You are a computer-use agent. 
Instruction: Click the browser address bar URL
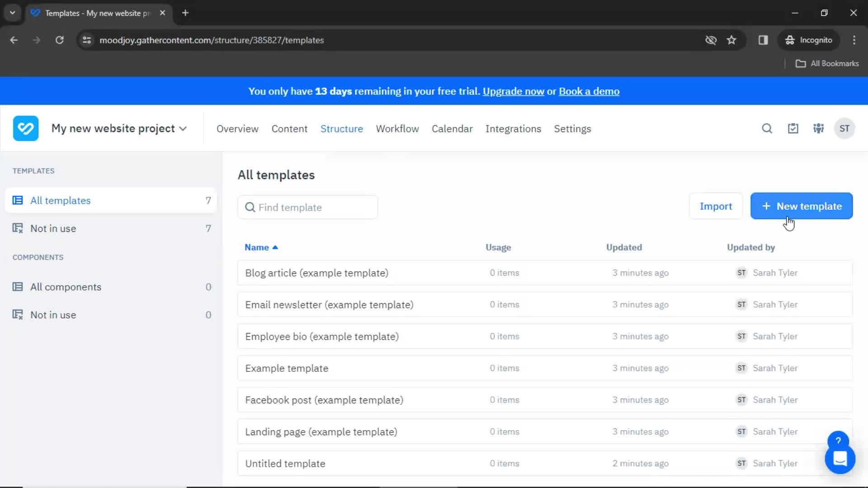(212, 40)
